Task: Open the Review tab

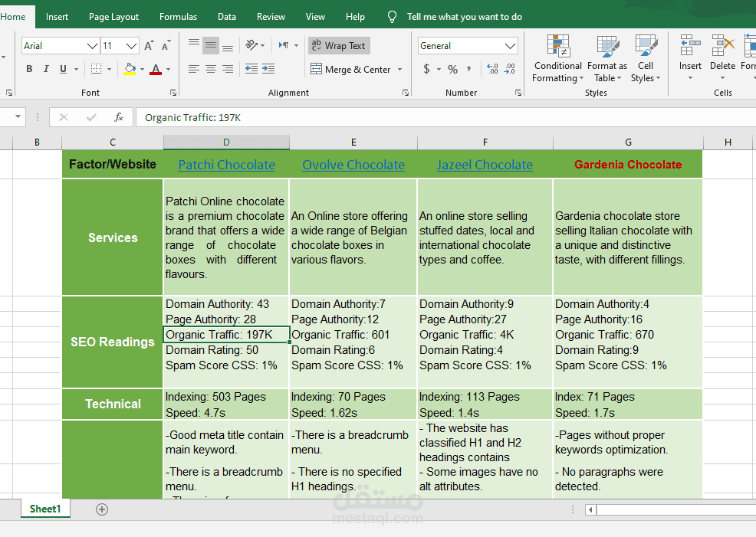Action: tap(271, 17)
